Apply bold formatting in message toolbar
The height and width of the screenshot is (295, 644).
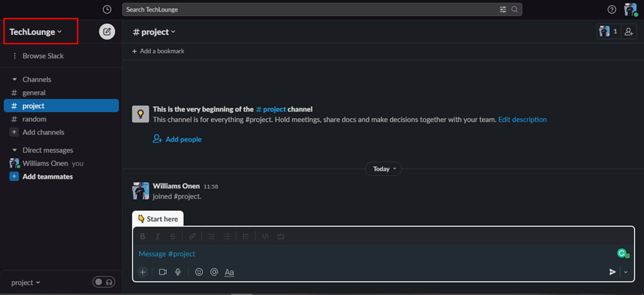tap(143, 236)
